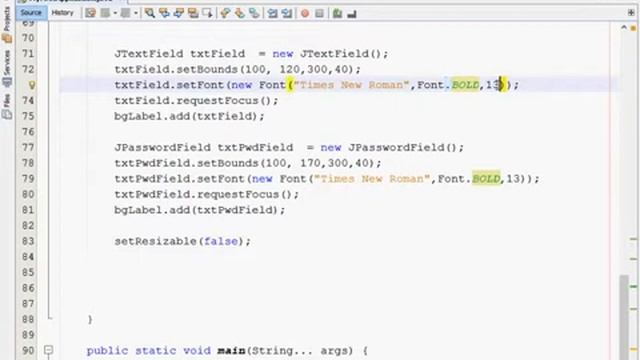Click "txtPwdField.requestFocus();" line
Image resolution: width=640 pixels, height=360 pixels.
click(x=207, y=194)
